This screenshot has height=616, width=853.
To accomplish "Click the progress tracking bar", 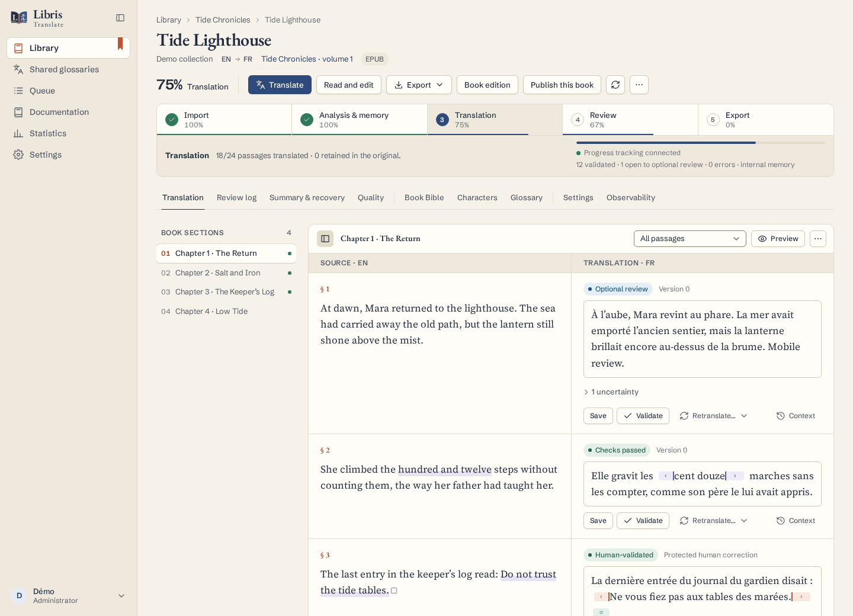I will [x=701, y=143].
